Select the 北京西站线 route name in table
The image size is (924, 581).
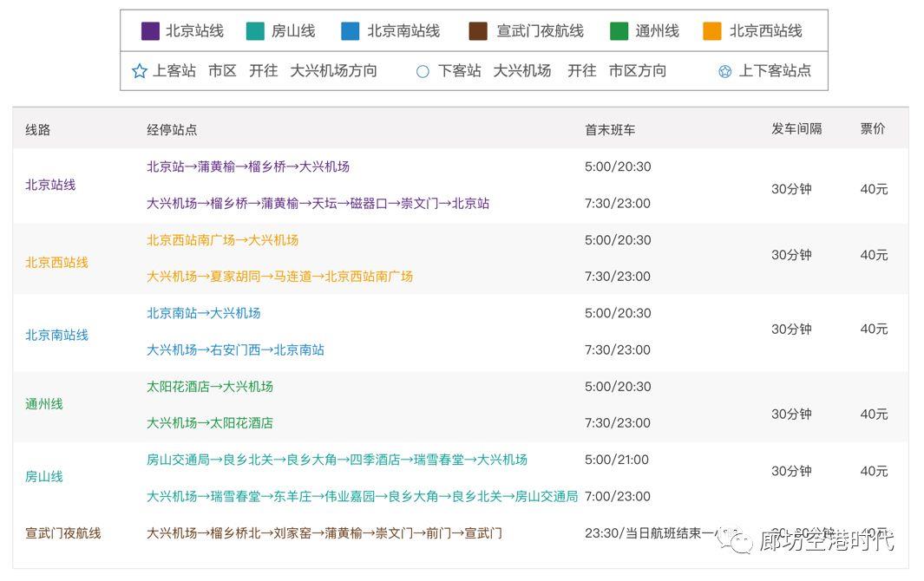click(x=56, y=262)
